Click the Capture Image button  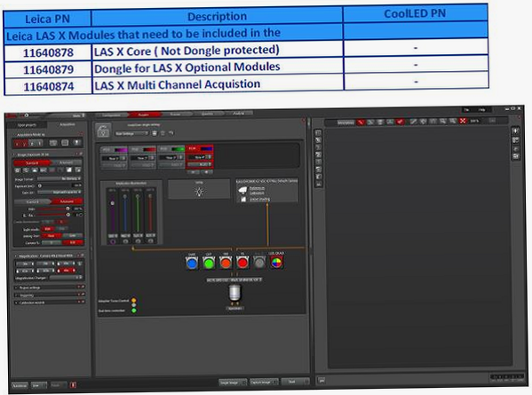(264, 382)
